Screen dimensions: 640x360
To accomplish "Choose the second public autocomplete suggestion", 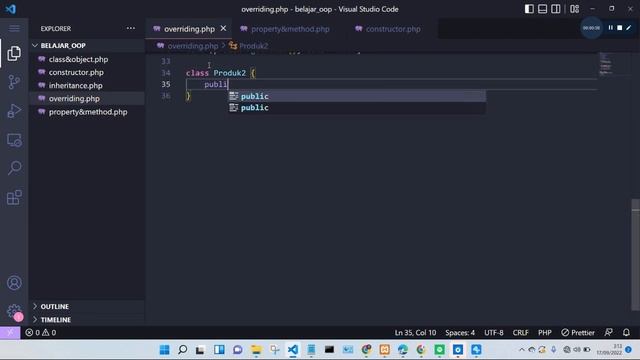I will click(357, 108).
